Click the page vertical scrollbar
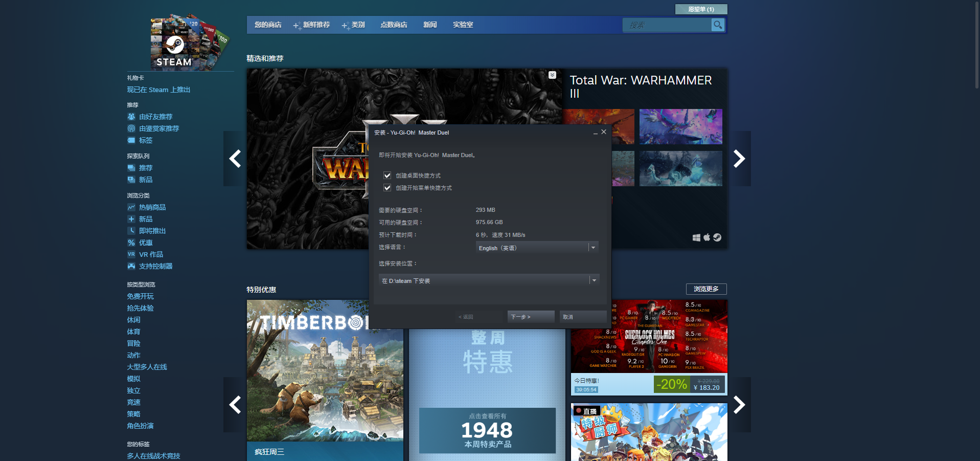This screenshot has width=980, height=461. tap(977, 45)
